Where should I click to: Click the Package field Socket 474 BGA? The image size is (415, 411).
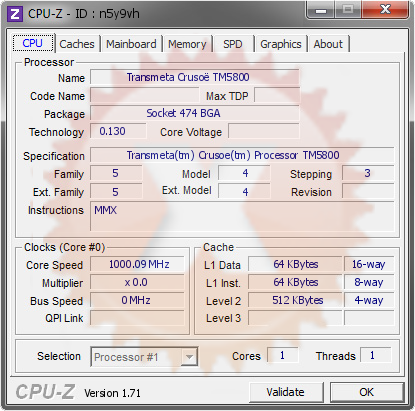(195, 113)
